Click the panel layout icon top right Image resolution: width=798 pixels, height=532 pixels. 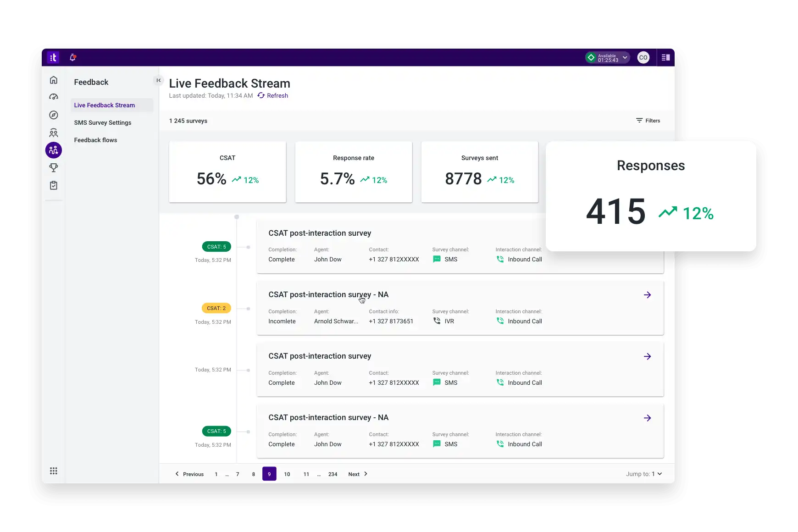(666, 57)
